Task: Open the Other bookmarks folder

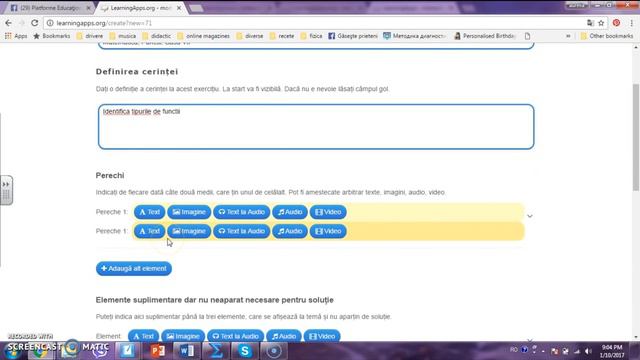Action: click(x=607, y=36)
